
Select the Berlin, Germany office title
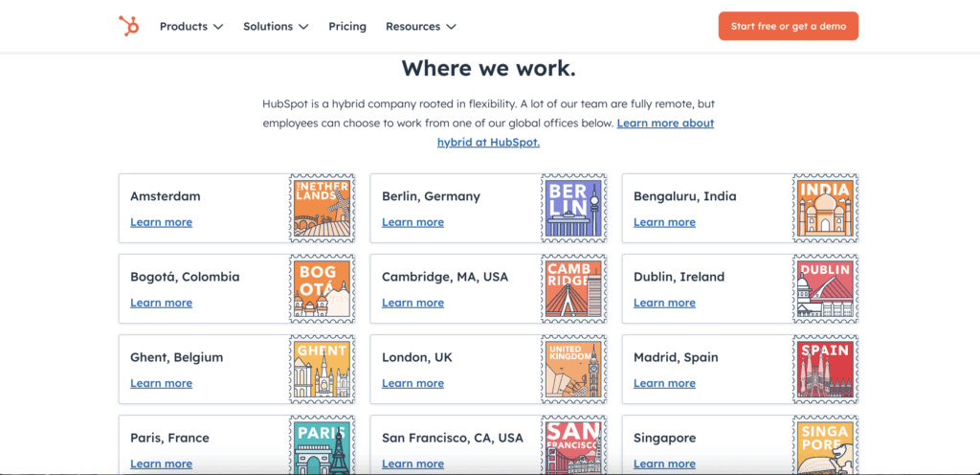click(432, 196)
